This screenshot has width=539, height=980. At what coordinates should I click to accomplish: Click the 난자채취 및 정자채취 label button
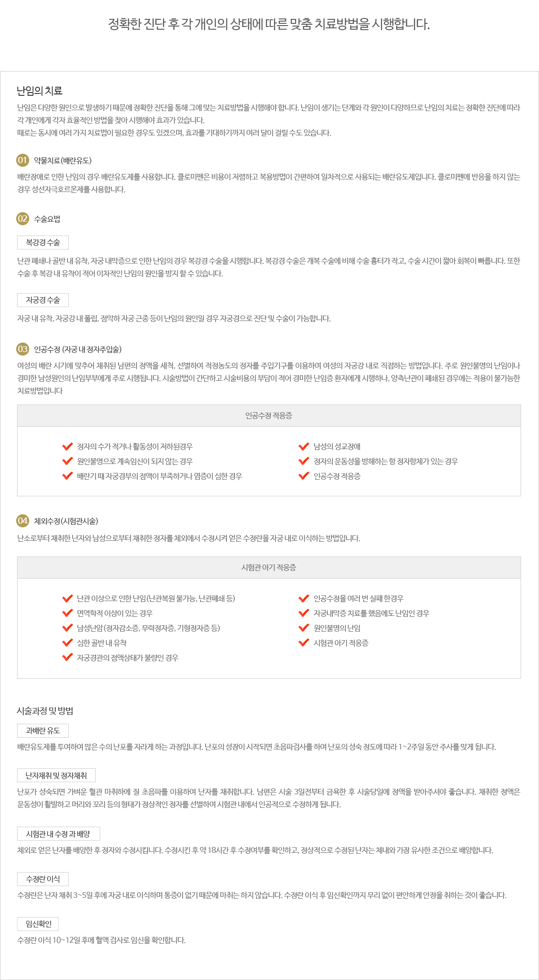56,775
